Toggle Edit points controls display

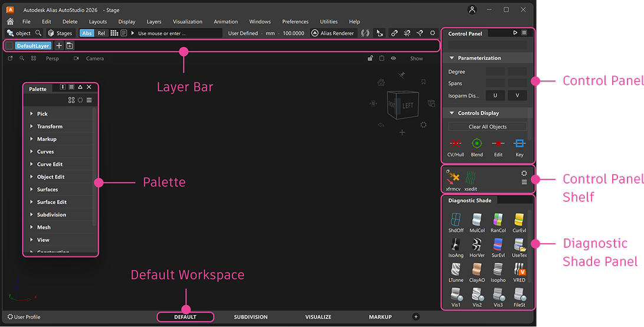pyautogui.click(x=498, y=148)
